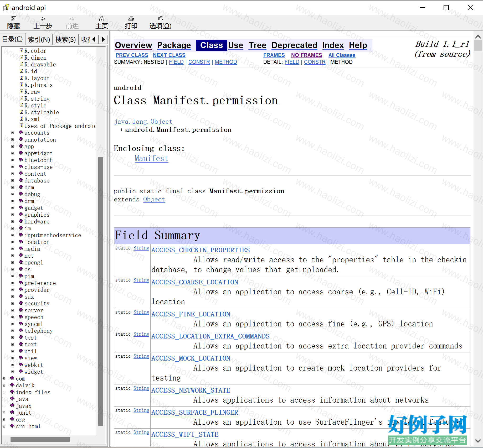The image size is (483, 448).
Task: Click the bluetooth package book icon
Action: 21,160
